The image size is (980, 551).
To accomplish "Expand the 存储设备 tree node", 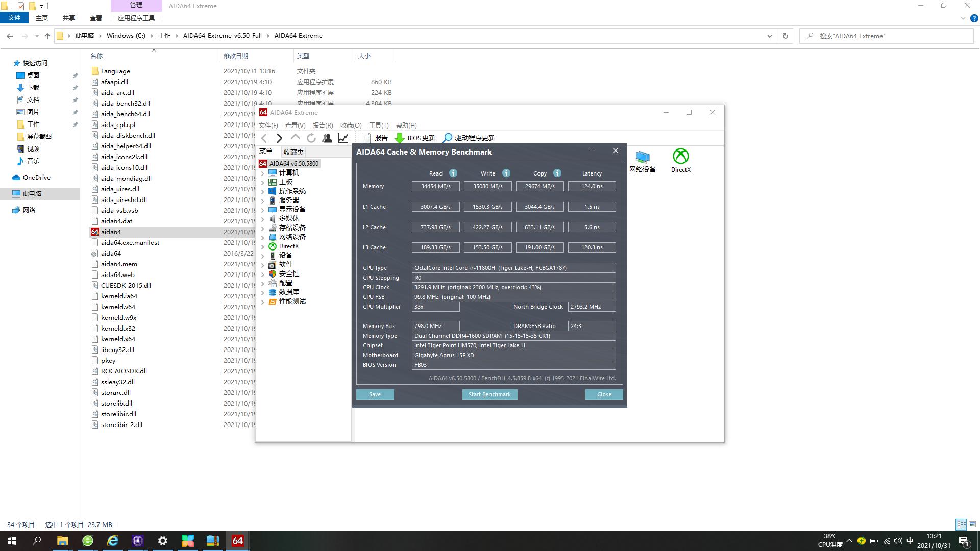I will click(263, 228).
